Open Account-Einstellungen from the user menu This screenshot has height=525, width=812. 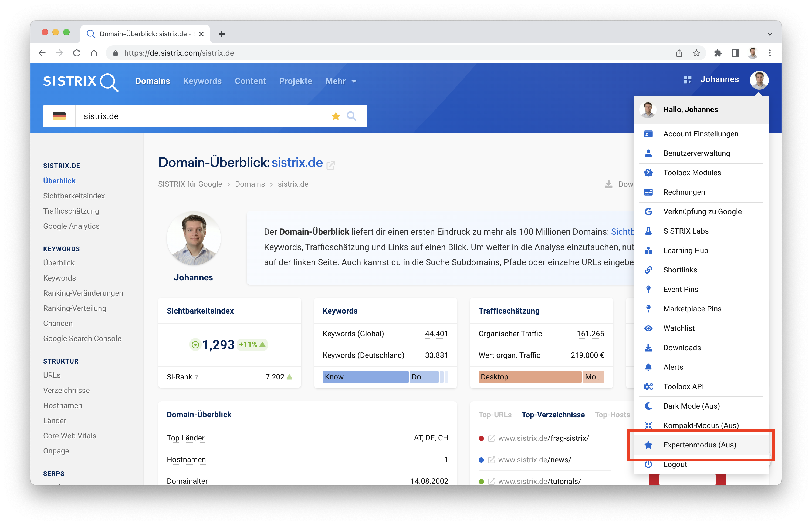coord(701,134)
